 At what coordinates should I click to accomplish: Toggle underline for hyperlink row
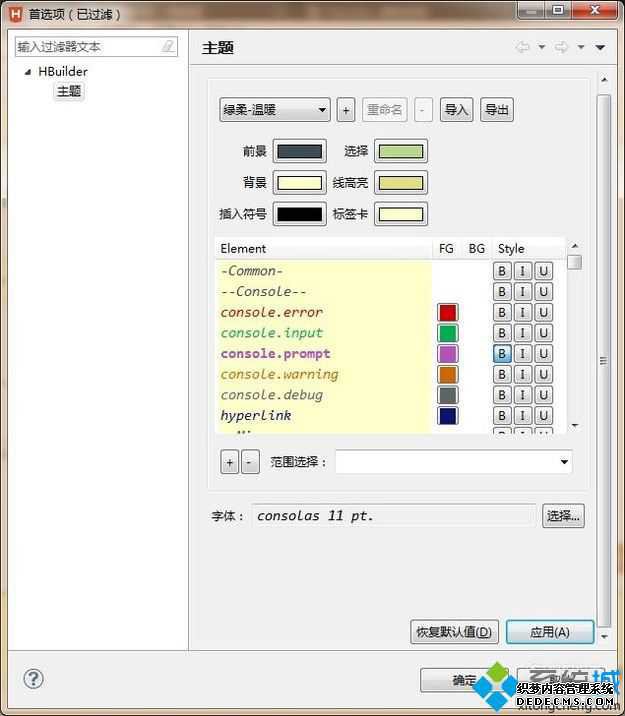(x=543, y=415)
